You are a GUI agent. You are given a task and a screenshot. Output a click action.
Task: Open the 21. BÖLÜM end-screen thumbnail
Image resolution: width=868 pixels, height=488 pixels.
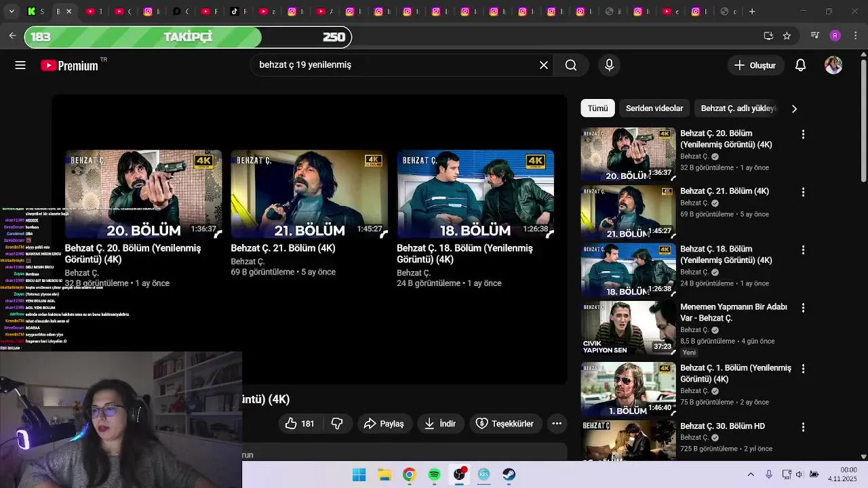(x=309, y=194)
